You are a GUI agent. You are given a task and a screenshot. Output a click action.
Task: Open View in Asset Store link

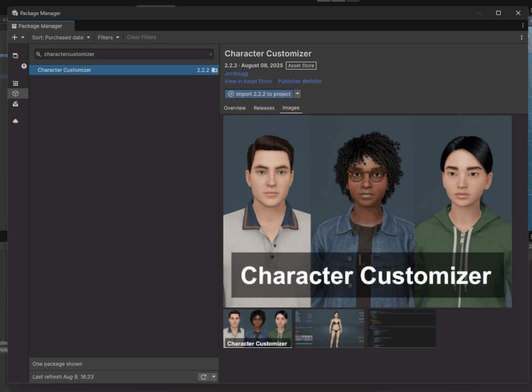(248, 82)
